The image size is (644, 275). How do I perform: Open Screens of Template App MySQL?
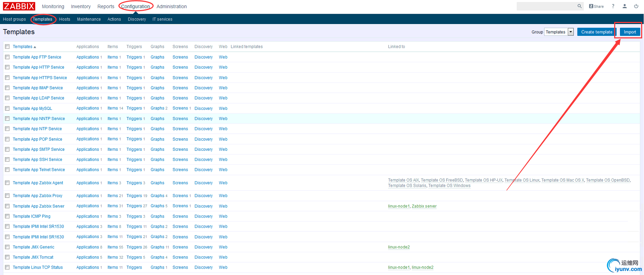click(x=180, y=108)
